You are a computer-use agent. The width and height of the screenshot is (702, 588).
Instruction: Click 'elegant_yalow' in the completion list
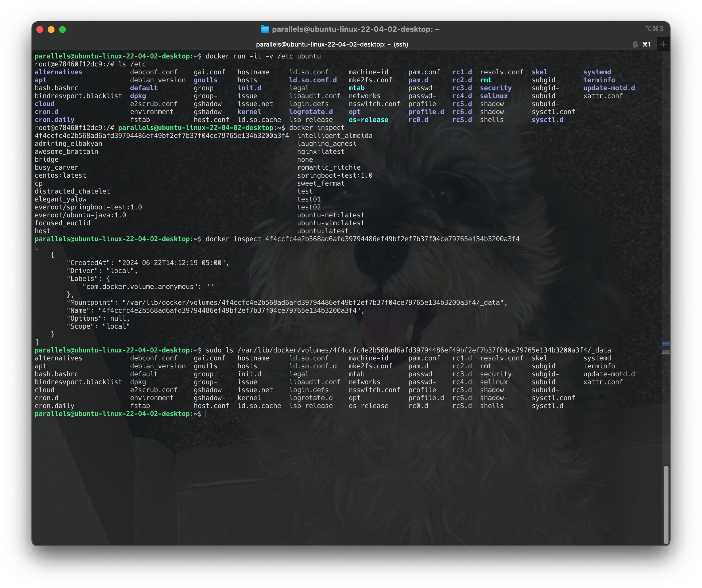(60, 199)
